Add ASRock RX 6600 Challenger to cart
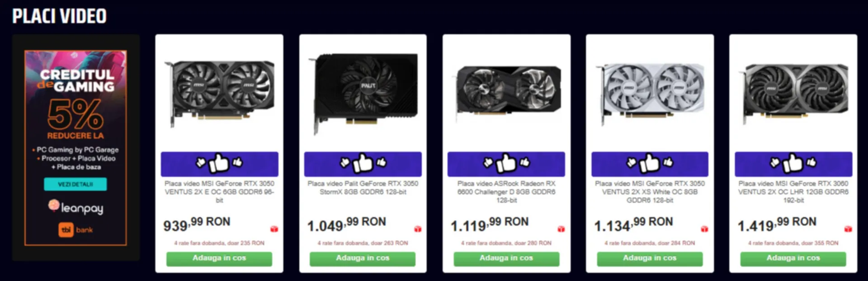Viewport: 868px width, 281px height. click(x=506, y=258)
